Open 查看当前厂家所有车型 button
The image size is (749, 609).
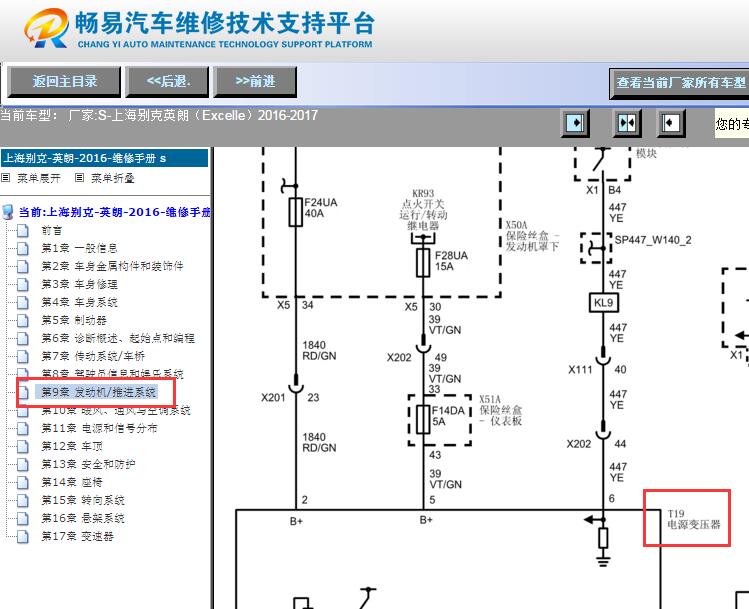[680, 83]
